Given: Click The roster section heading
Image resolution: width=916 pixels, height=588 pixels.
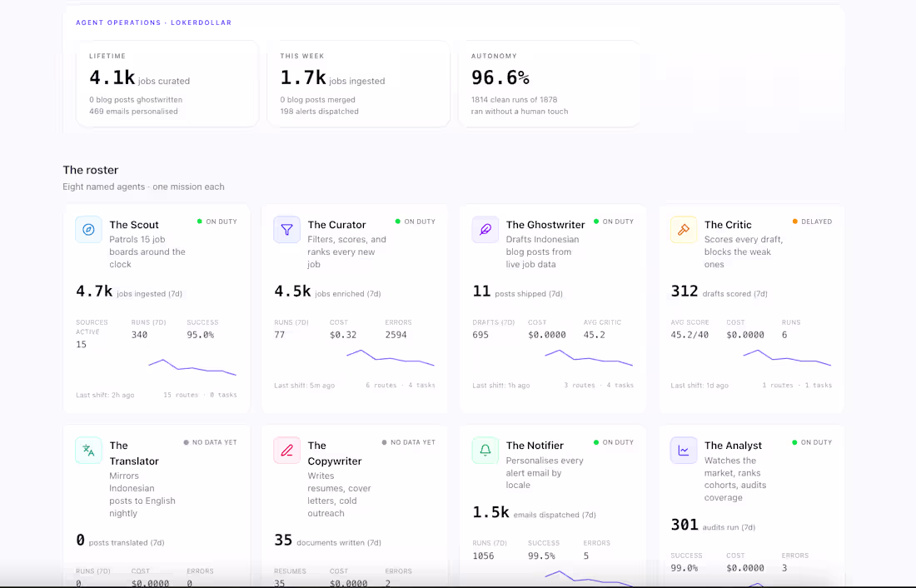Looking at the screenshot, I should pyautogui.click(x=91, y=170).
